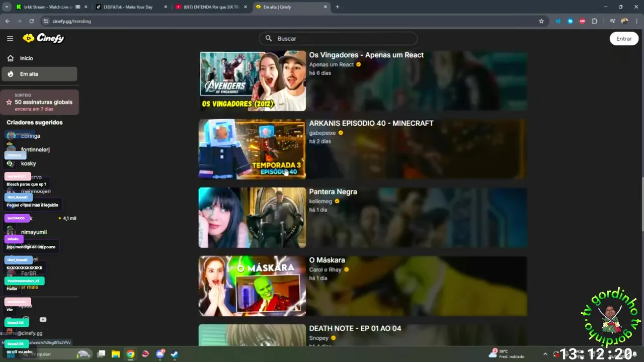Open the Apenas um React creator link
The image size is (644, 362).
point(331,64)
